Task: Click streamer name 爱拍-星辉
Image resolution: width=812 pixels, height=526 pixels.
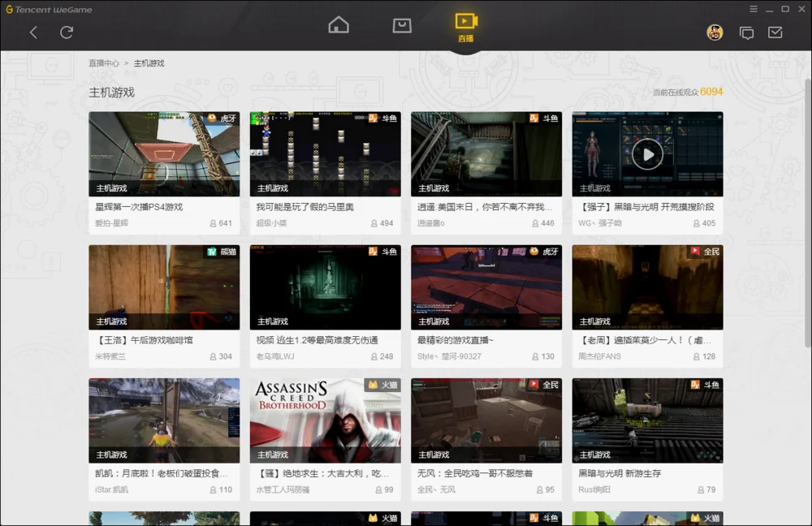Action: 111,223
